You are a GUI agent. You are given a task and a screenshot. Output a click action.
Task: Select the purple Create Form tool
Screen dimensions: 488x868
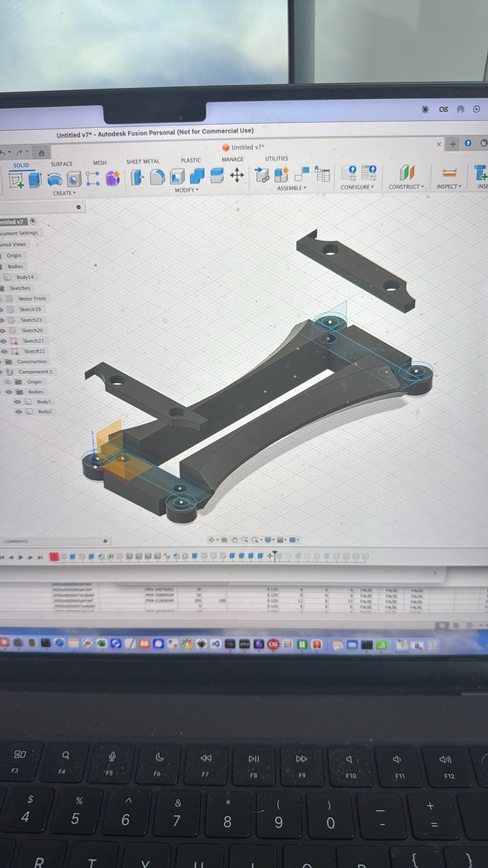click(x=113, y=178)
